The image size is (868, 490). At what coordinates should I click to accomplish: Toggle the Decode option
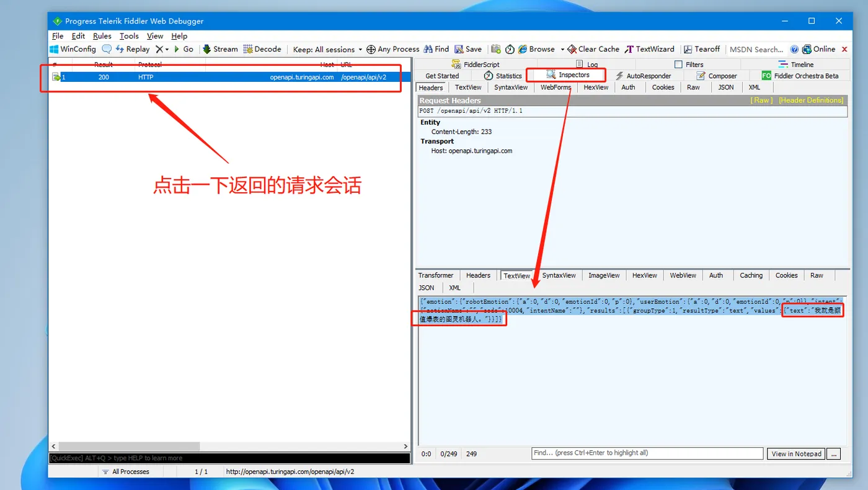262,49
